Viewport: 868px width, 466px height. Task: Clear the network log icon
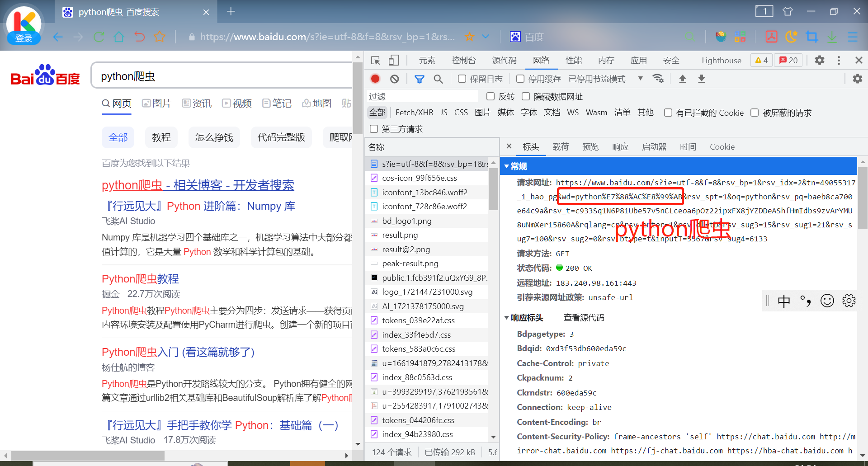(395, 79)
